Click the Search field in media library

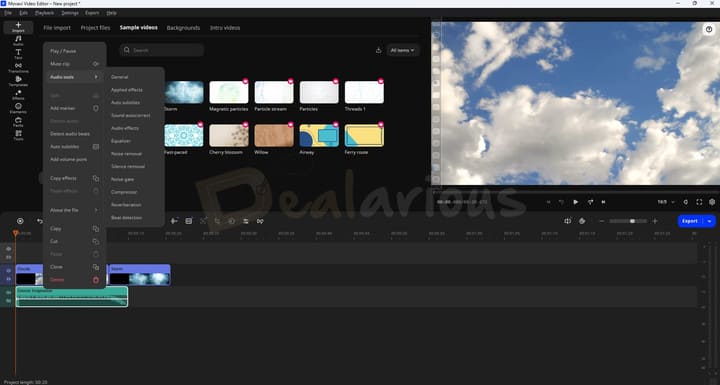162,50
